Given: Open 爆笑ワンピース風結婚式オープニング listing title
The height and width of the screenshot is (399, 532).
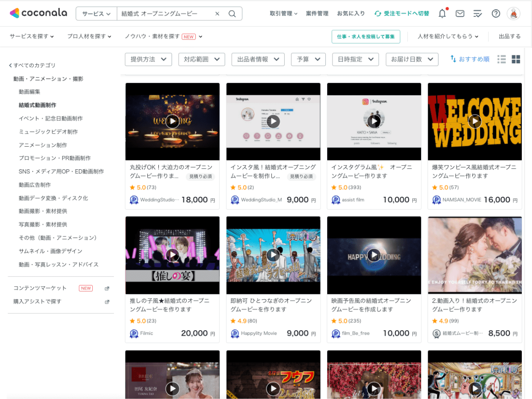Looking at the screenshot, I should point(474,172).
